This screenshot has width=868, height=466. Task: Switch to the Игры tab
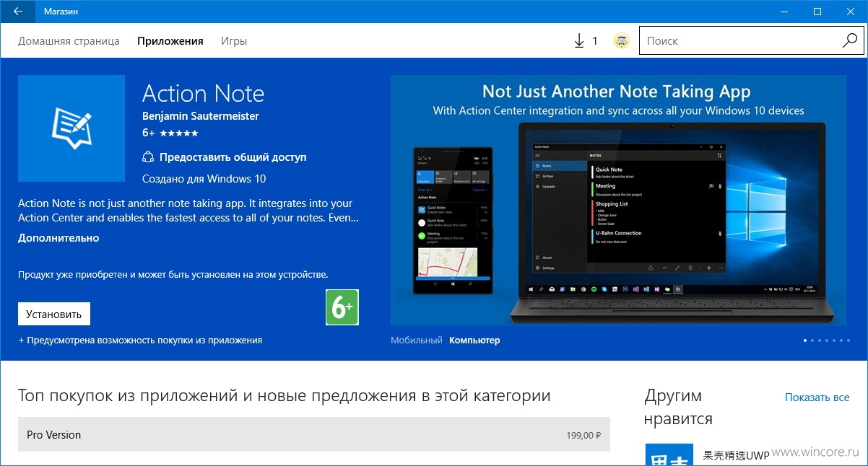pyautogui.click(x=234, y=41)
